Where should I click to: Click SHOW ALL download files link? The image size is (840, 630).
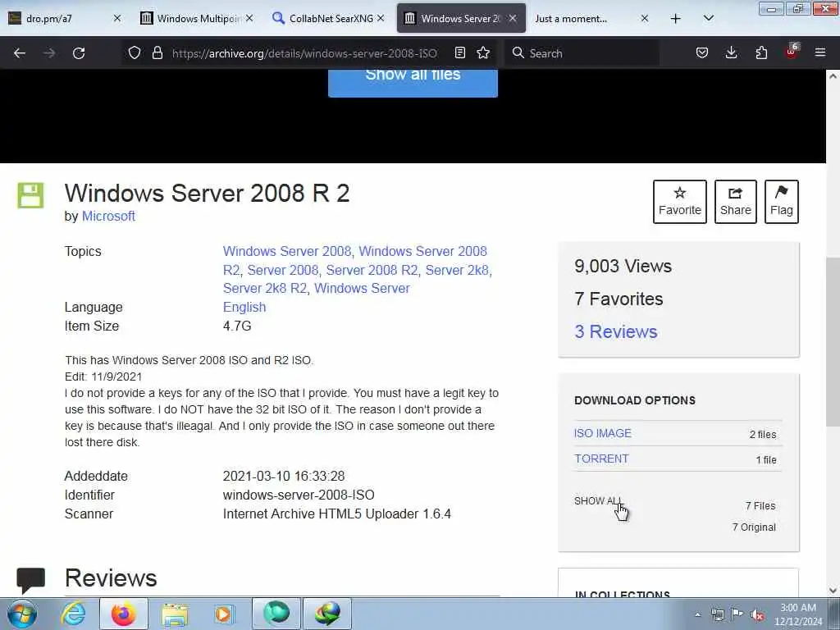coord(597,501)
